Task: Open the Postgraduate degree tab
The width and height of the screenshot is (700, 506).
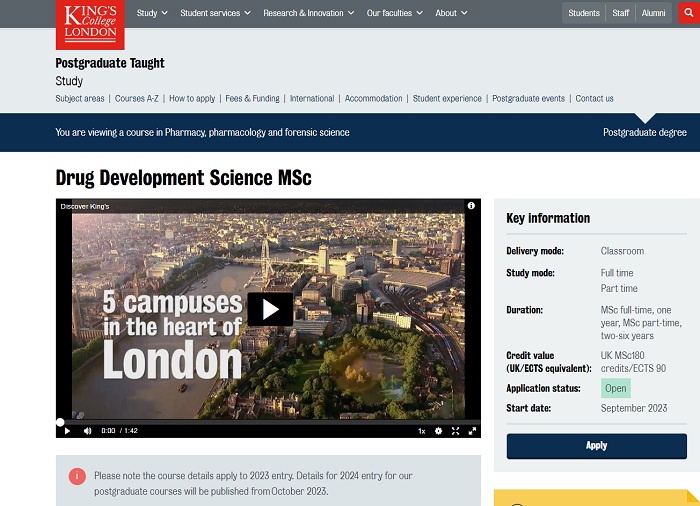Action: pos(644,132)
